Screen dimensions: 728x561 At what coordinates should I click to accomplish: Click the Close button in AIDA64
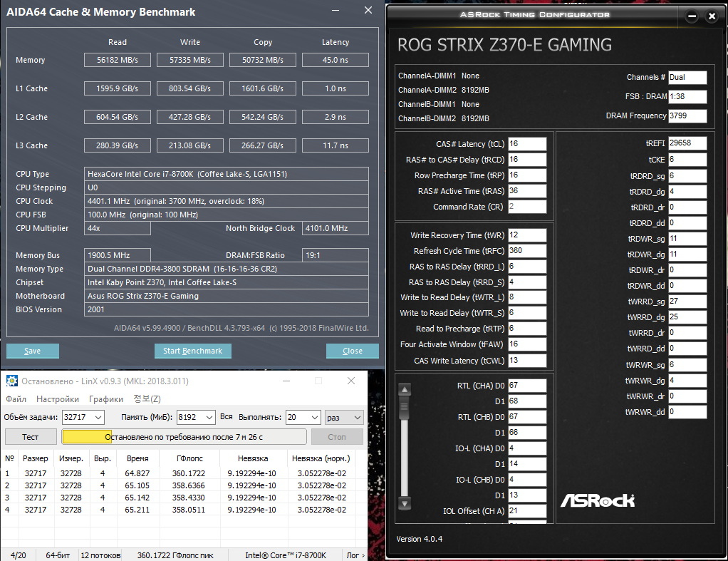(353, 351)
